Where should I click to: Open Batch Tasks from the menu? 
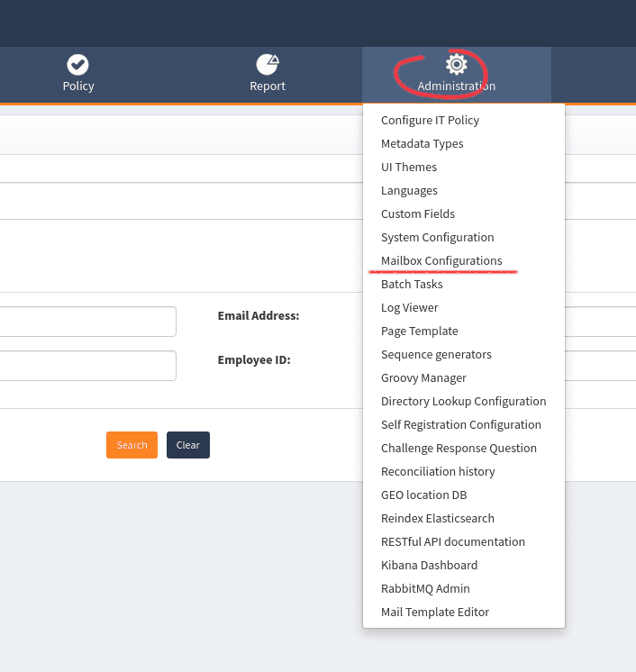412,285
